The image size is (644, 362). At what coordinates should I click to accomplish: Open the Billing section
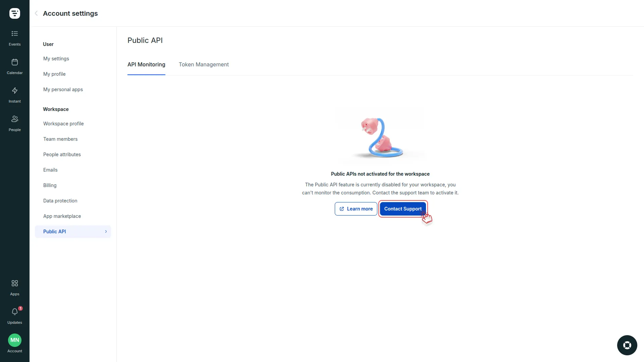[x=49, y=185]
